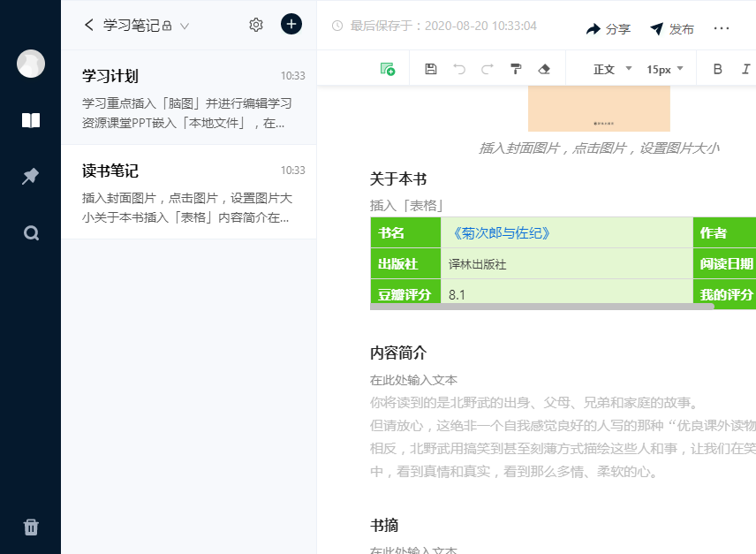Open the notebooks book icon in sidebar

31,120
